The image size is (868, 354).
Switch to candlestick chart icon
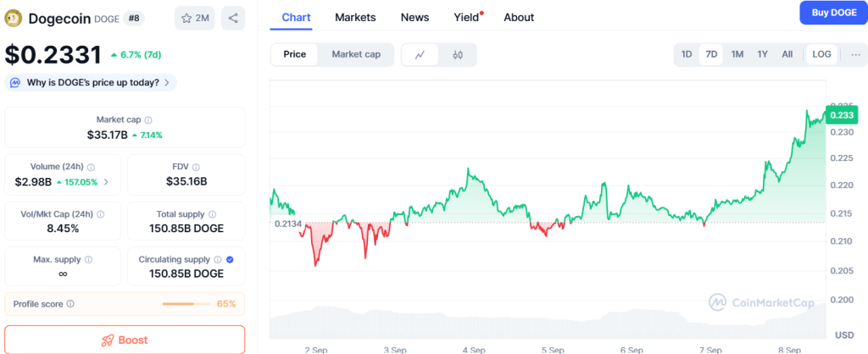[x=458, y=54]
